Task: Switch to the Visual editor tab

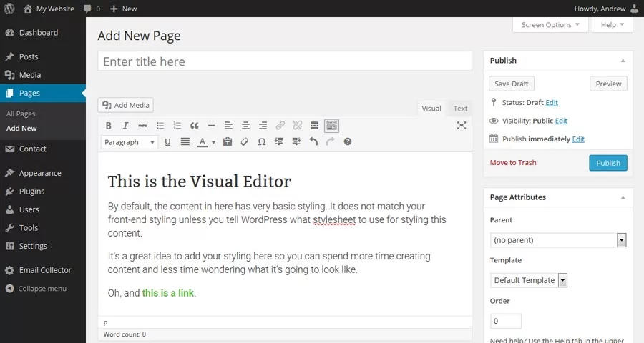Action: coord(431,109)
